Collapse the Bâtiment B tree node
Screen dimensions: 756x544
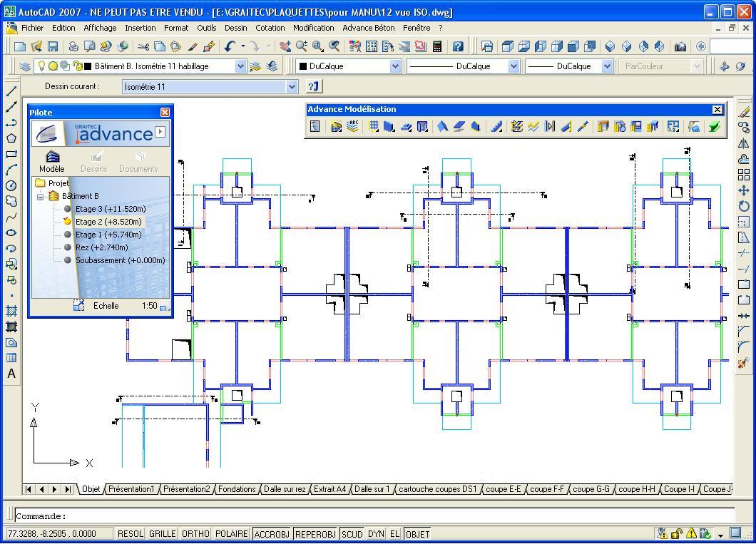(x=41, y=196)
